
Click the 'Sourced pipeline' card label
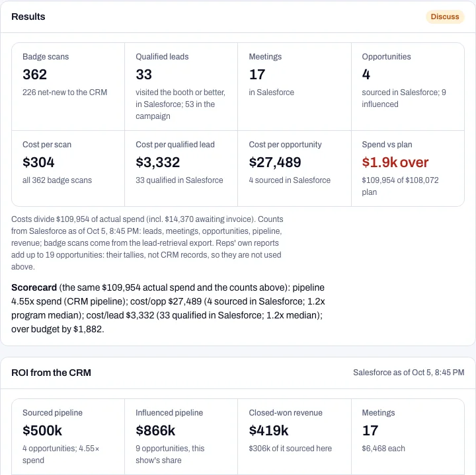52,413
